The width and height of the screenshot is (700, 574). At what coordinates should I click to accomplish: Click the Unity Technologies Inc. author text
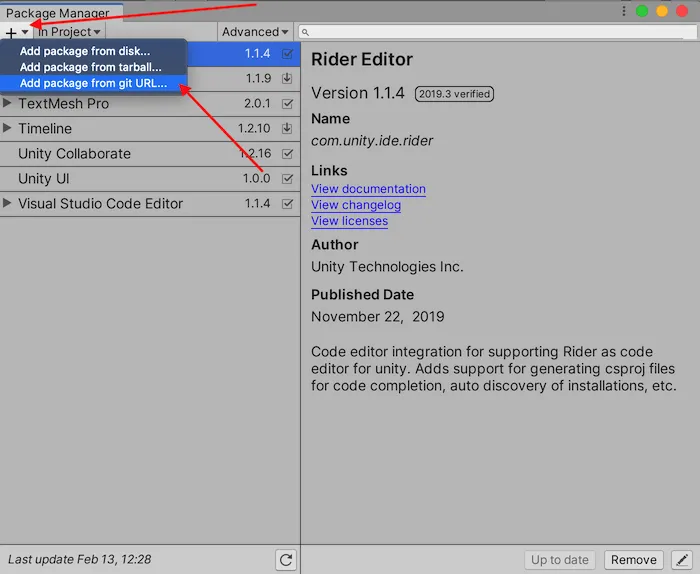pyautogui.click(x=387, y=266)
